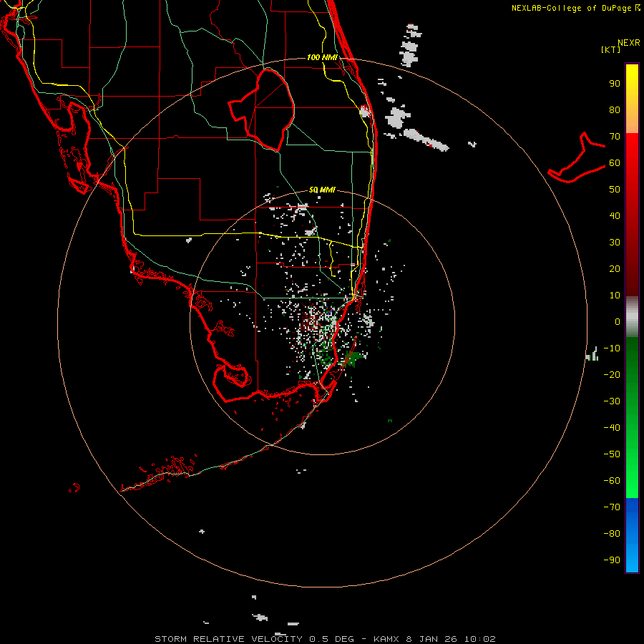Click the 70 value on the velocity scale
The width and height of the screenshot is (644, 644).
point(615,137)
